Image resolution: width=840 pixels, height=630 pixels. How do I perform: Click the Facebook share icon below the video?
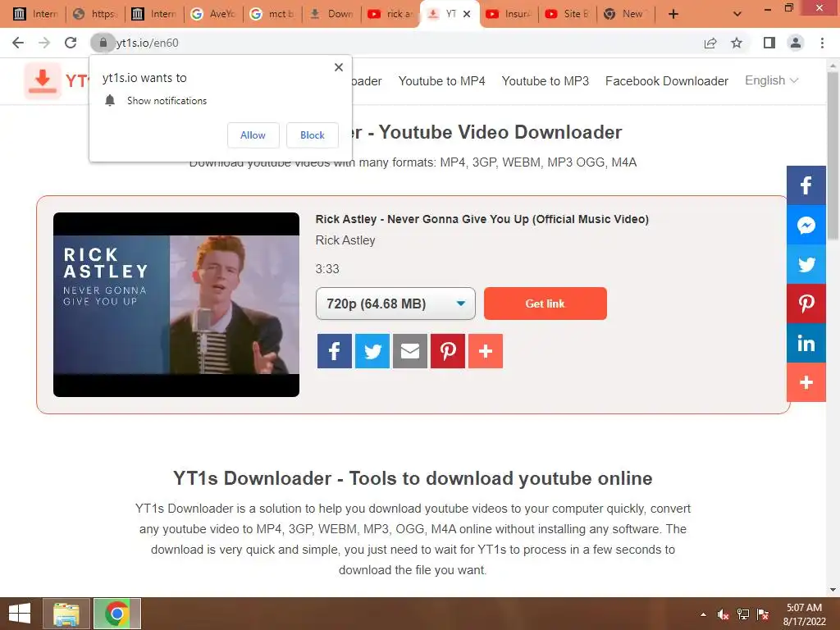335,351
